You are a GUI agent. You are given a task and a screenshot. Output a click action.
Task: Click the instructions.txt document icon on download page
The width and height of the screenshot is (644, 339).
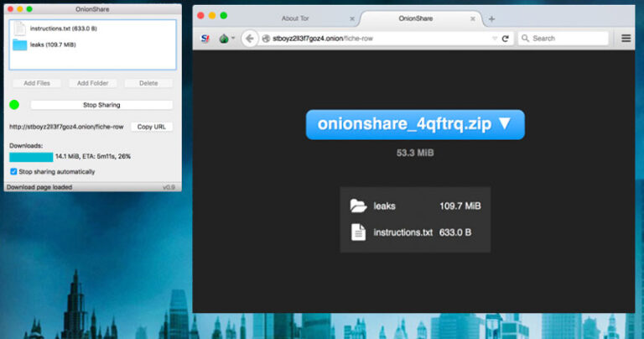[358, 232]
